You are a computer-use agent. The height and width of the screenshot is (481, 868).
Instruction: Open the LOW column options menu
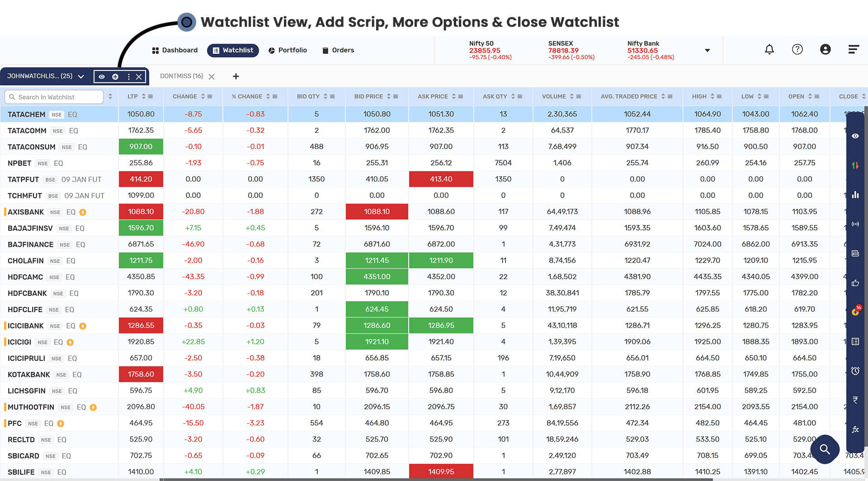click(766, 97)
